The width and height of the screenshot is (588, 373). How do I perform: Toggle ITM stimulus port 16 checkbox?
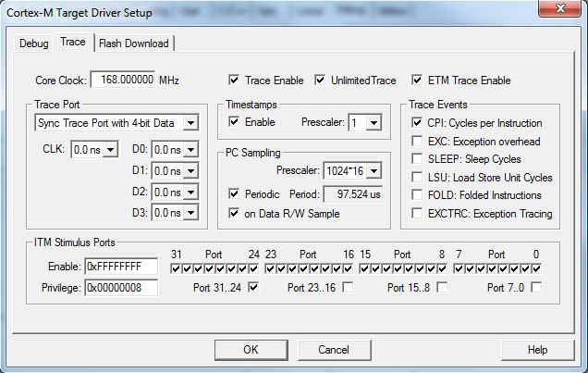(348, 268)
